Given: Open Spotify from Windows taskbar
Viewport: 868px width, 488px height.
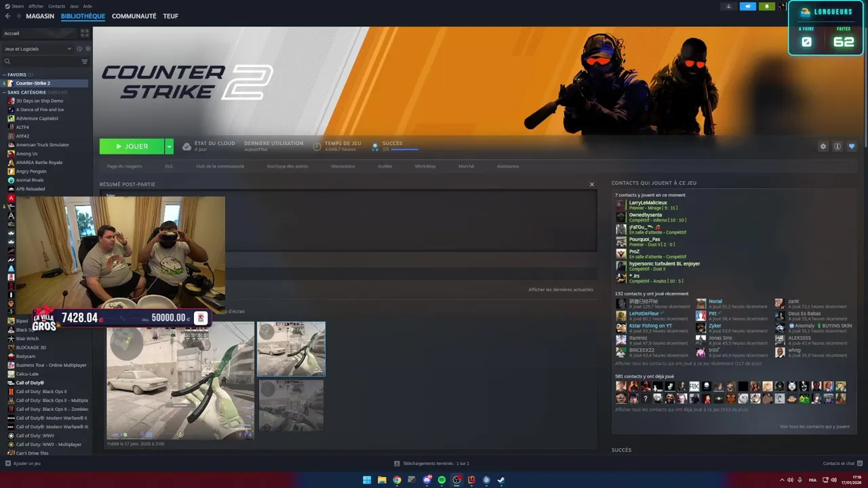Looking at the screenshot, I should (x=441, y=480).
